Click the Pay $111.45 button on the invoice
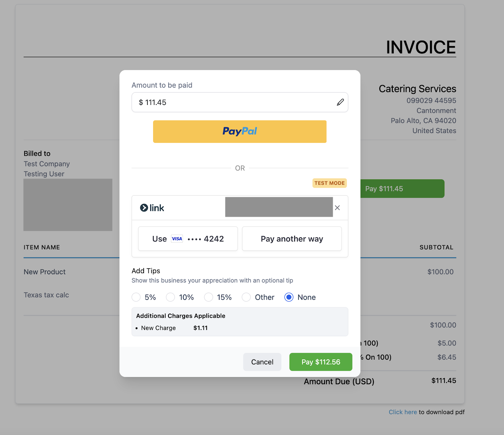Screen dimensions: 504x435 tap(402, 189)
